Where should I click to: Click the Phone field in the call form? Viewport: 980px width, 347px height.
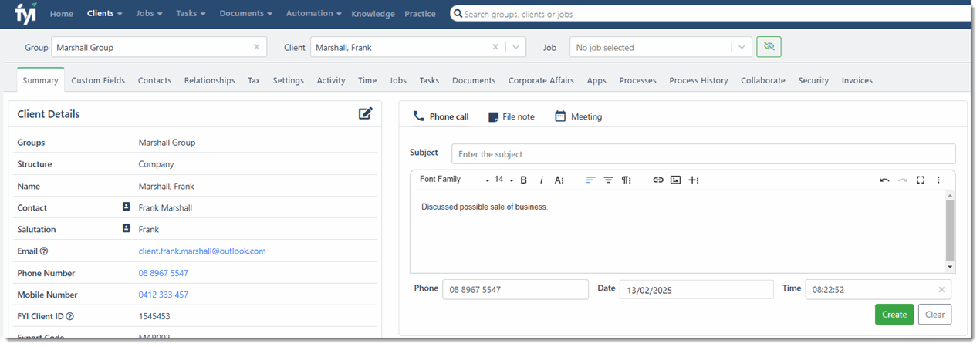[x=515, y=289]
